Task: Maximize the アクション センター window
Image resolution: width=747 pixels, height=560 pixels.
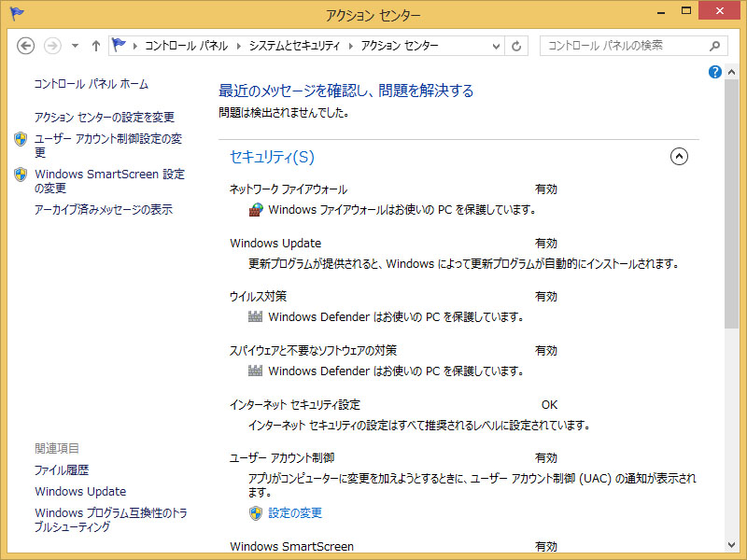Action: coord(686,11)
